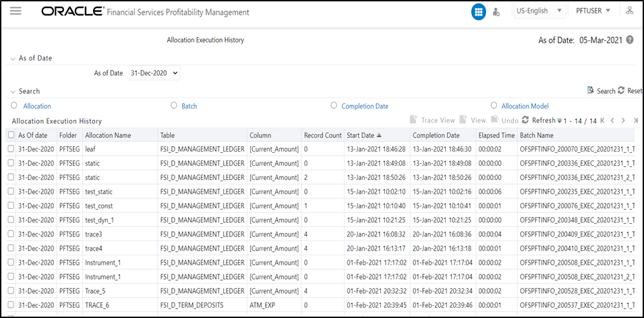Click the Batch search link
The width and height of the screenshot is (644, 318).
[189, 106]
